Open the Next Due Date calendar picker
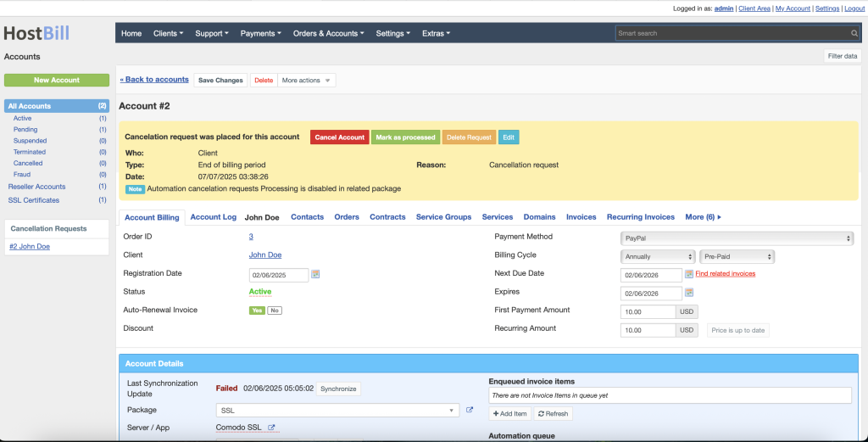Image resolution: width=868 pixels, height=442 pixels. point(689,274)
